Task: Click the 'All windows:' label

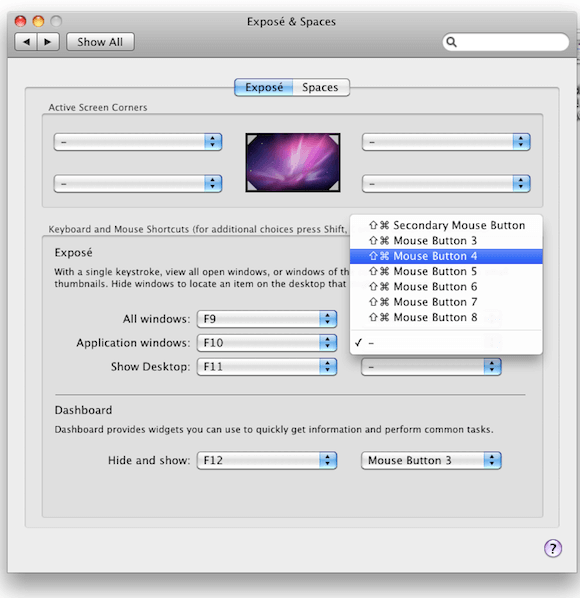Action: [156, 319]
